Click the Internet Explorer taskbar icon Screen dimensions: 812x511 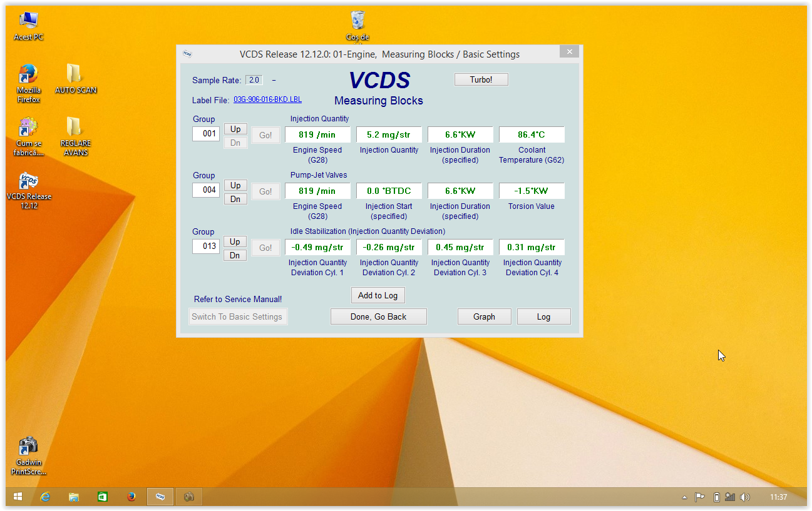tap(45, 497)
